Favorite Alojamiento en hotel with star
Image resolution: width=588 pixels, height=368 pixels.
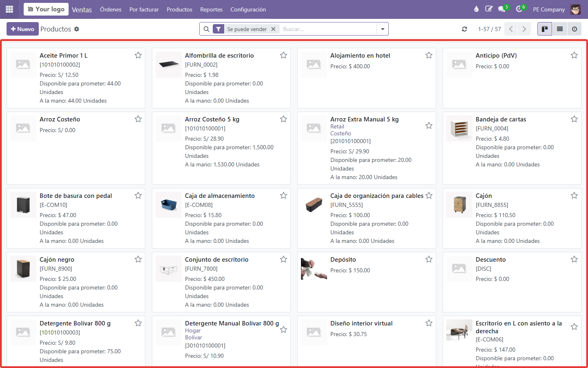[x=429, y=55]
